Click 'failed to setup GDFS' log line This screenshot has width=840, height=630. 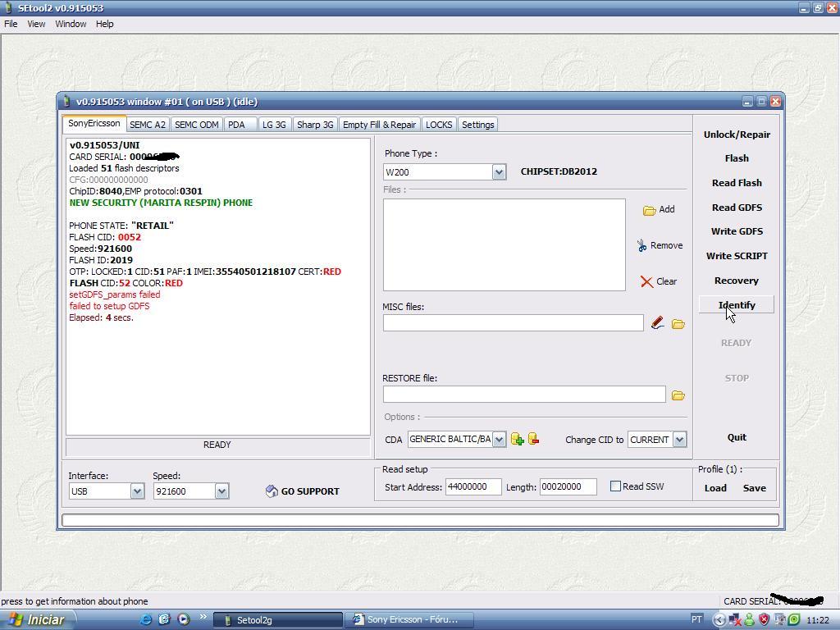point(109,307)
